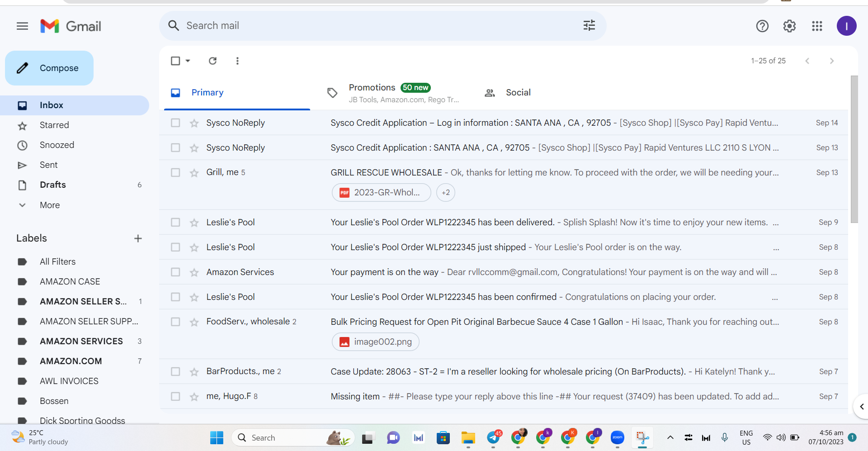The height and width of the screenshot is (451, 868).
Task: Star the Amazon Services email
Action: click(x=194, y=272)
